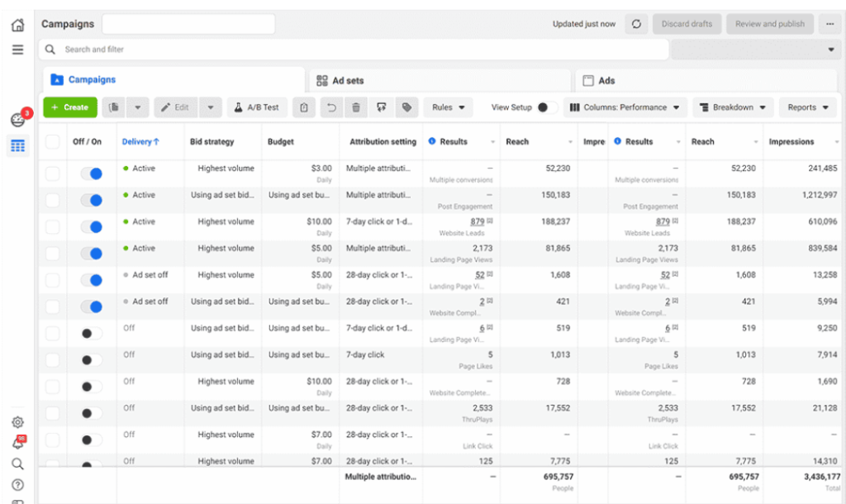
Task: Click the Search and filter field
Action: (x=354, y=50)
